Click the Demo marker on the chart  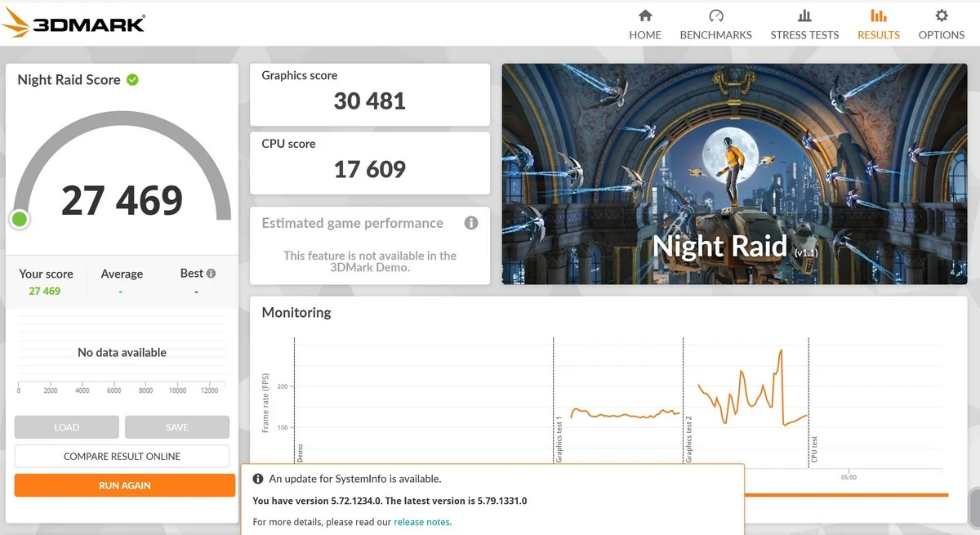pos(300,455)
